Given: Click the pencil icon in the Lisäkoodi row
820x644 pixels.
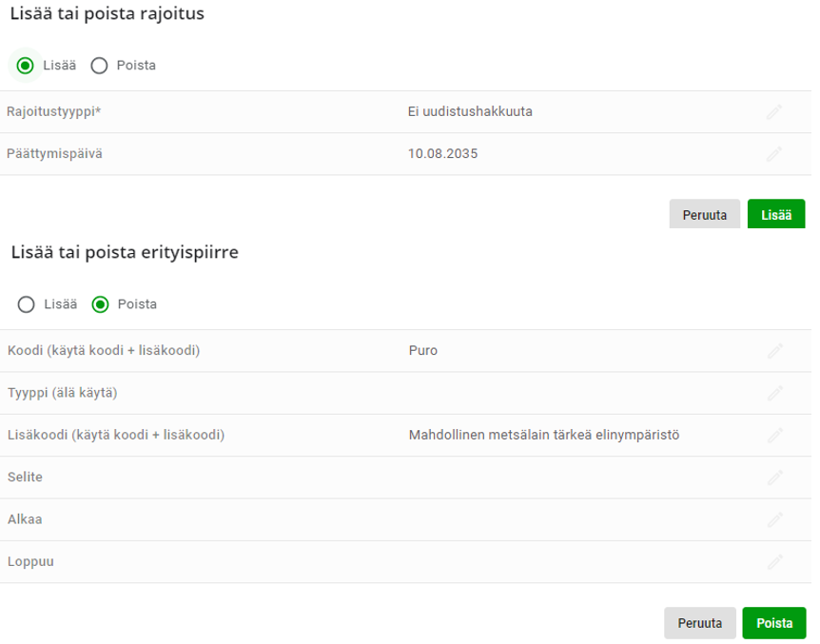Looking at the screenshot, I should click(775, 436).
